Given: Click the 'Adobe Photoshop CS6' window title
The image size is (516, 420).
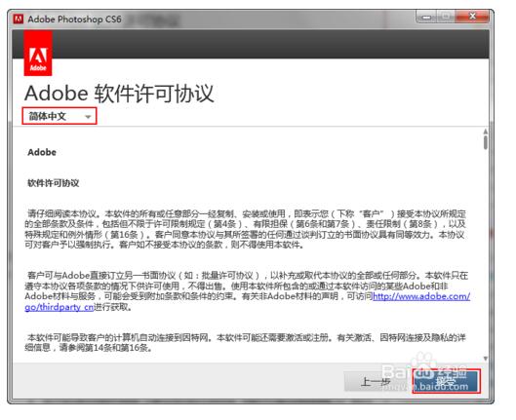Looking at the screenshot, I should click(74, 19).
